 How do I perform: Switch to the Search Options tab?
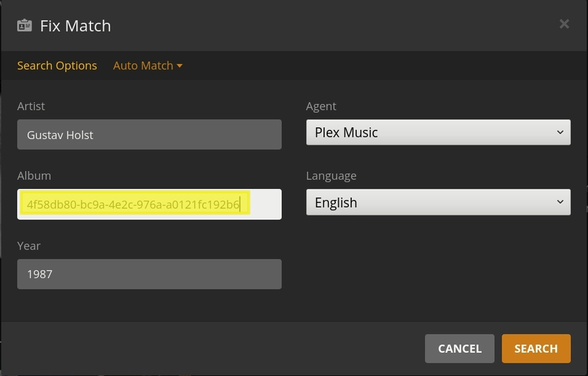(57, 66)
